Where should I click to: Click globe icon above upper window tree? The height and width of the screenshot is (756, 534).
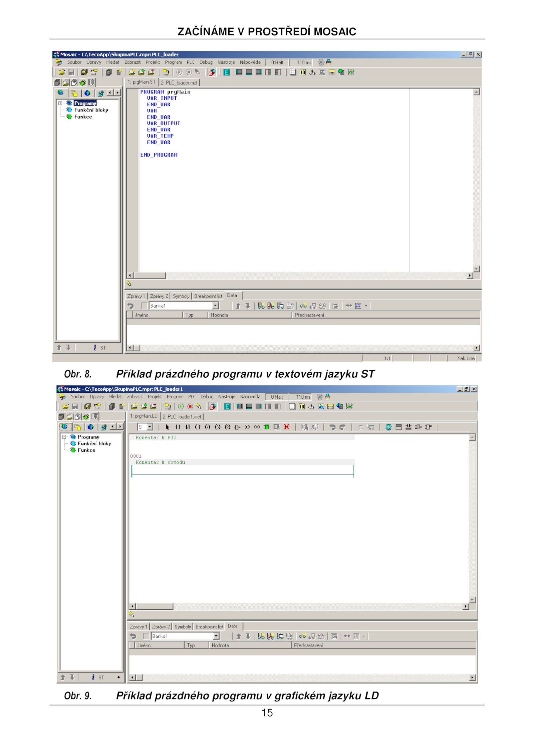point(87,93)
